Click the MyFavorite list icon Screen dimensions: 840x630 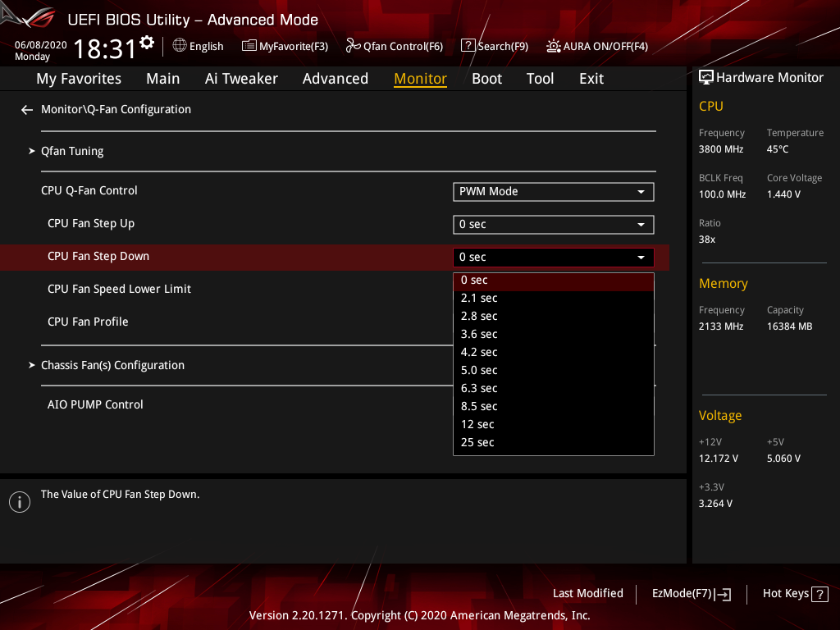(249, 46)
